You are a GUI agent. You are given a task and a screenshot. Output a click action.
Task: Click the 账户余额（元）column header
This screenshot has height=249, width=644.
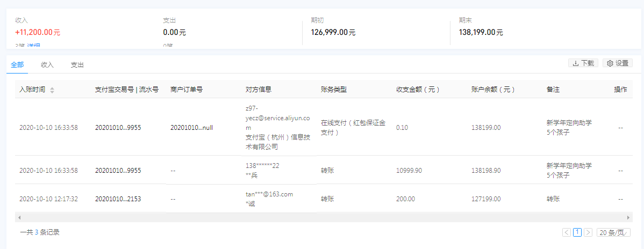click(x=493, y=90)
